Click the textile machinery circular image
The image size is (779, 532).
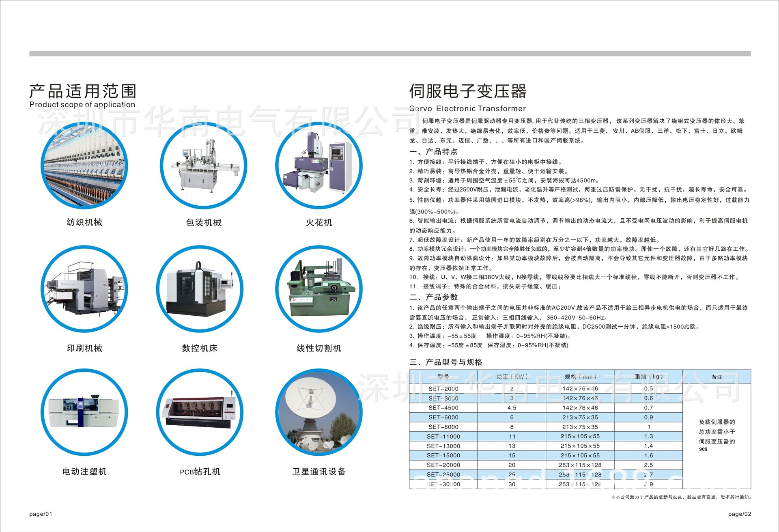tap(84, 166)
